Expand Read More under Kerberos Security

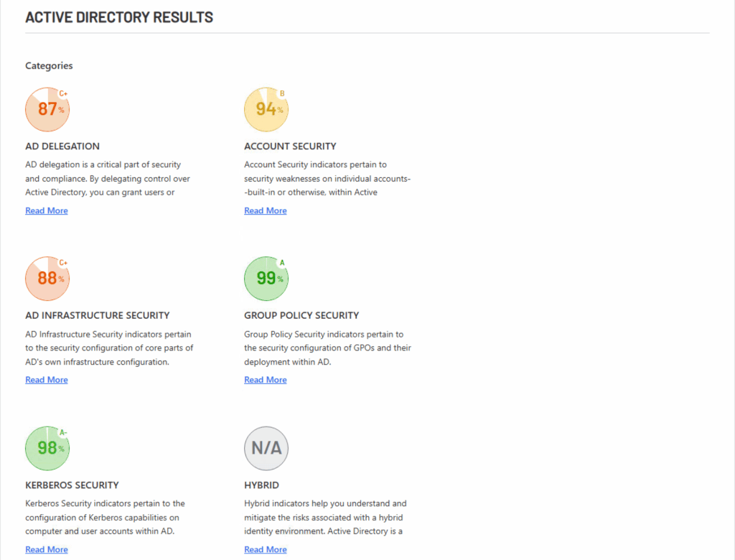point(47,549)
